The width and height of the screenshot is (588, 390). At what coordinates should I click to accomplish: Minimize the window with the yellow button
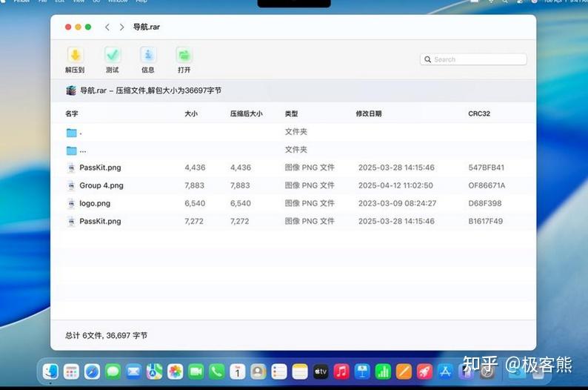[78, 27]
